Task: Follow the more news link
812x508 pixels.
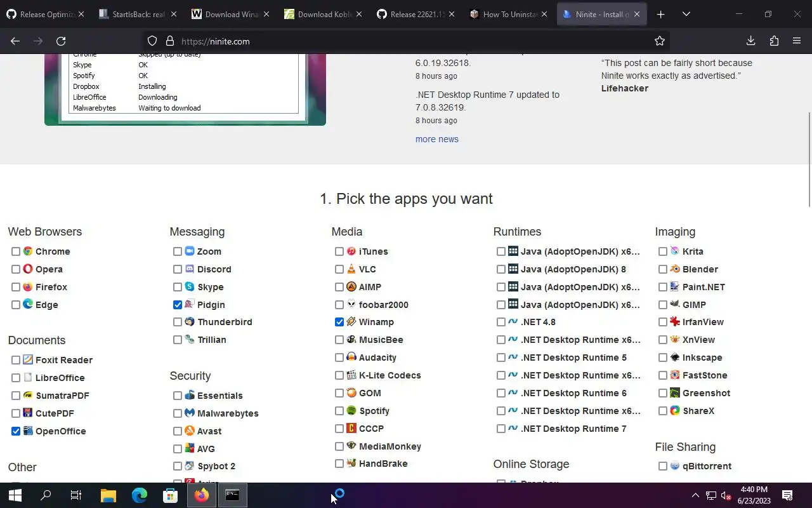Action: (x=437, y=139)
